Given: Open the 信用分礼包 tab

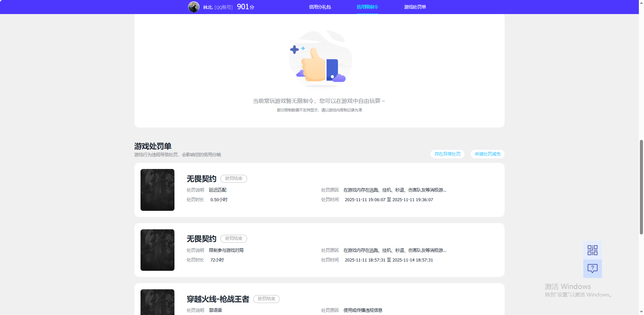Looking at the screenshot, I should (320, 7).
